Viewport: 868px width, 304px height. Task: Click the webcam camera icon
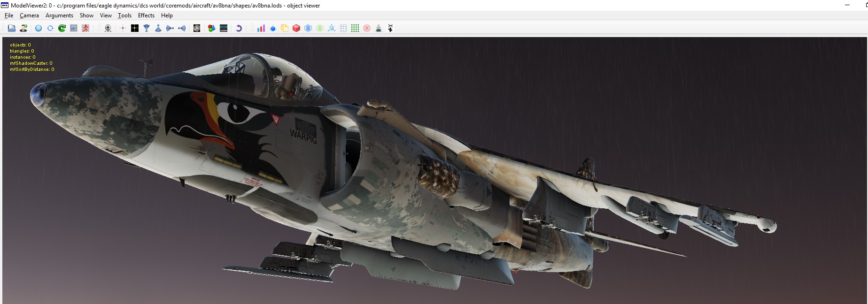point(108,28)
